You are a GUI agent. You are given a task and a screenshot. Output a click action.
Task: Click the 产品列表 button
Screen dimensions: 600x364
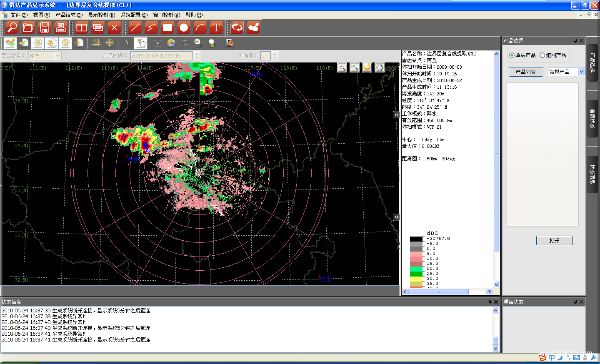(525, 72)
